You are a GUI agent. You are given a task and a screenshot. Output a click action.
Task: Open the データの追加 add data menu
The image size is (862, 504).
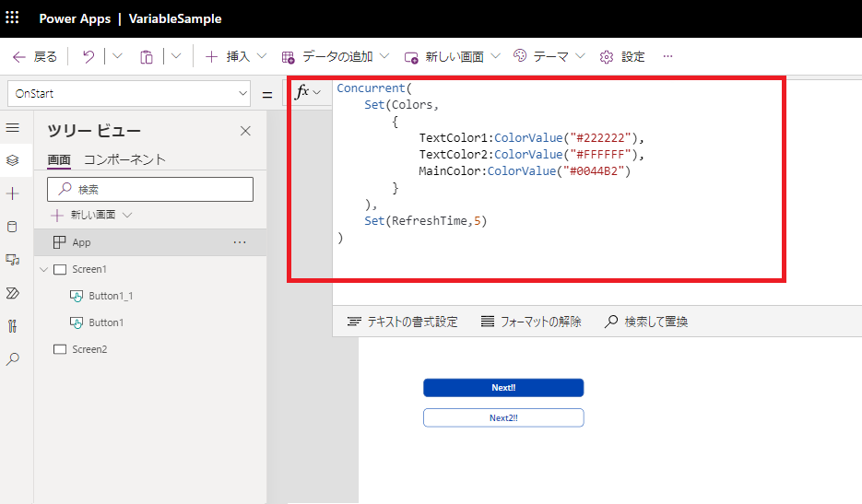pyautogui.click(x=336, y=56)
